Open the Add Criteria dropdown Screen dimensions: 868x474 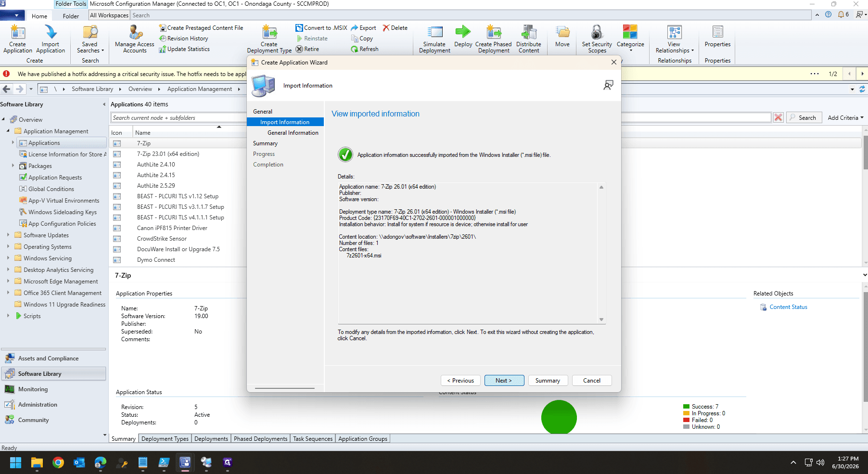tap(845, 118)
